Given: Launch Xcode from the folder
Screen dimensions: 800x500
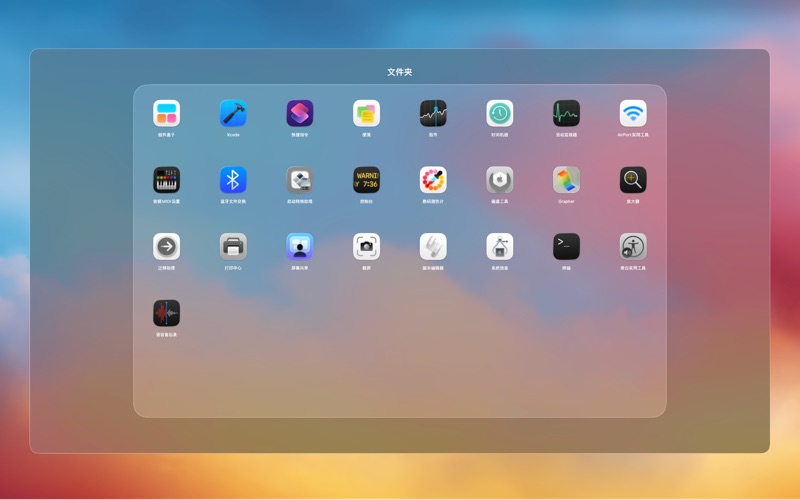Looking at the screenshot, I should click(x=233, y=113).
